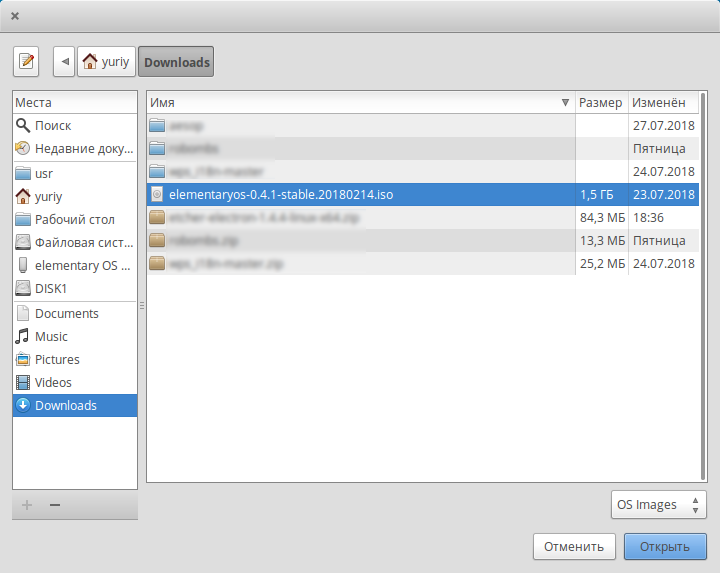Select folder row modified Пятница
This screenshot has width=720, height=573.
coord(423,148)
